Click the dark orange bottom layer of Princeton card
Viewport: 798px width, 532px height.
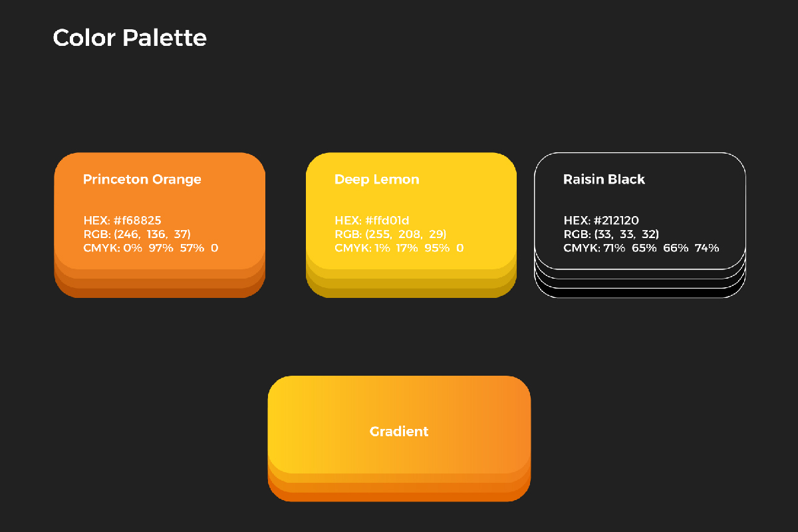coord(160,293)
